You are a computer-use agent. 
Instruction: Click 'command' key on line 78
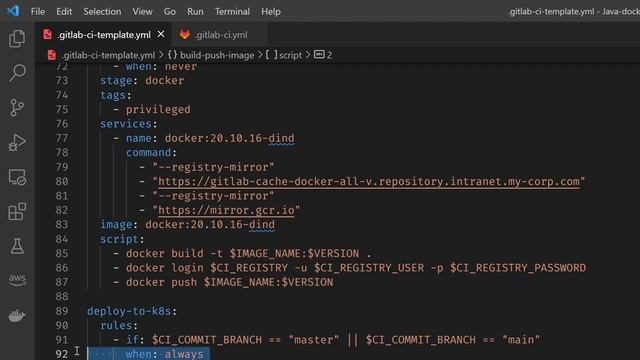[149, 153]
